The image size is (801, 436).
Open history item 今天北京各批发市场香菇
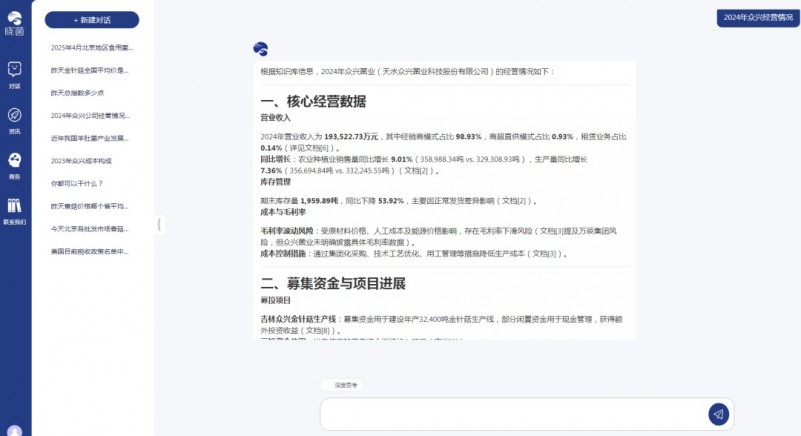coord(90,228)
